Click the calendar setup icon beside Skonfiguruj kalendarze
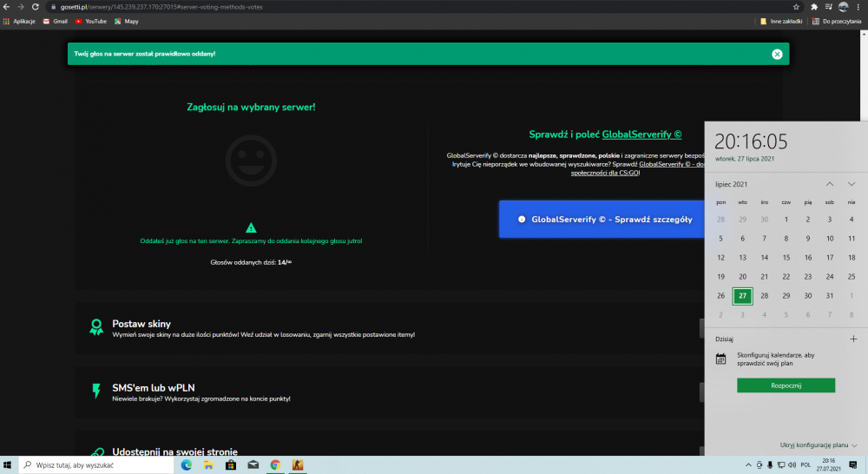This screenshot has width=868, height=474. 720,359
